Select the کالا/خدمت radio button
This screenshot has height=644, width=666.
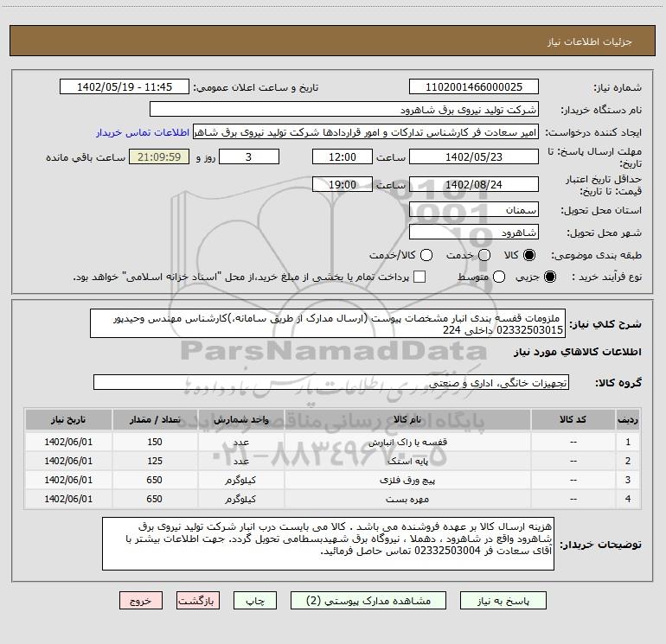point(426,255)
